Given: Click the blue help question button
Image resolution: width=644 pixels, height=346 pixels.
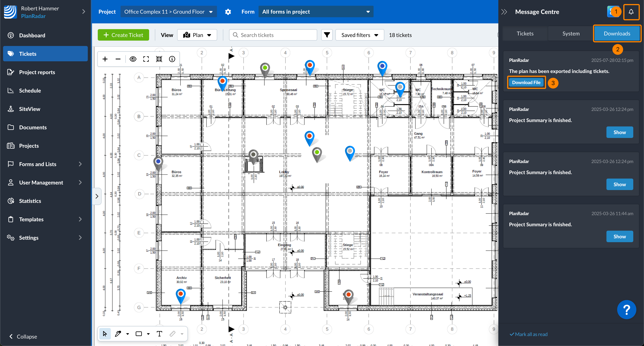Looking at the screenshot, I should click(626, 310).
